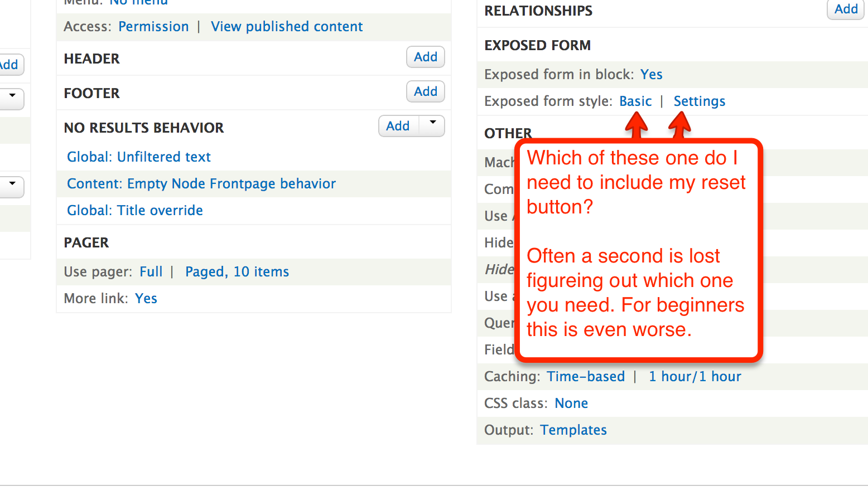The height and width of the screenshot is (496, 868).
Task: Click Add button in Footer section
Action: pyautogui.click(x=426, y=91)
